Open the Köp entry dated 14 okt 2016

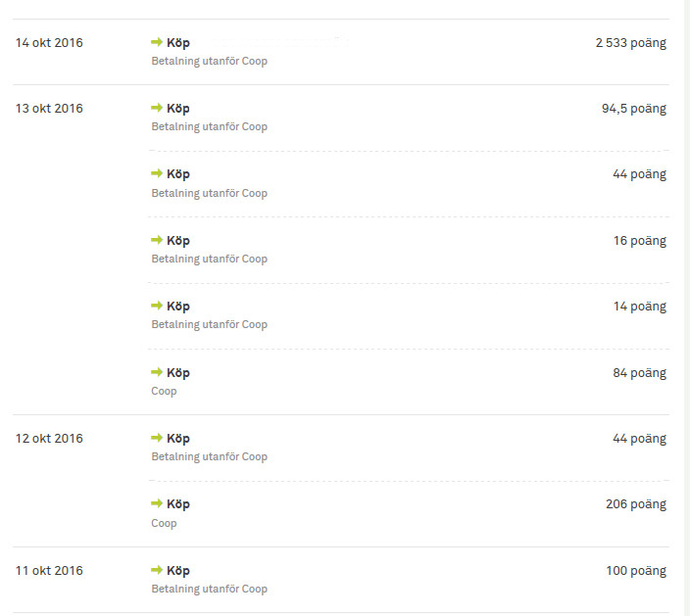178,43
